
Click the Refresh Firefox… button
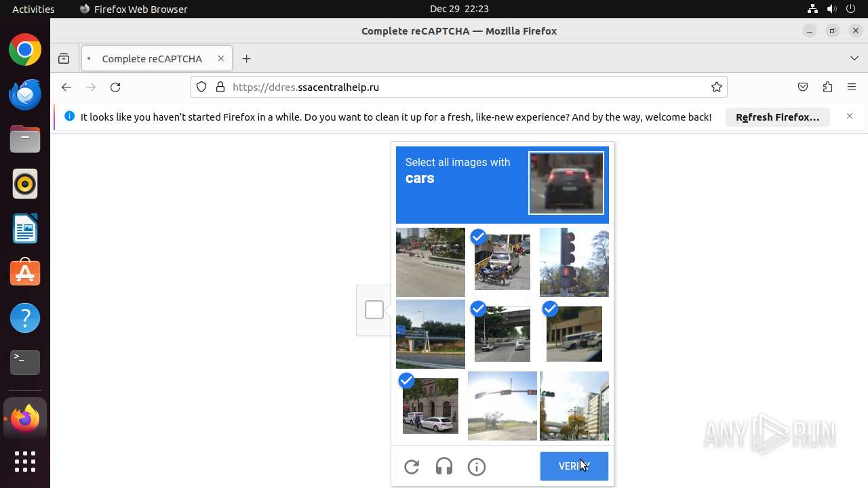(778, 117)
